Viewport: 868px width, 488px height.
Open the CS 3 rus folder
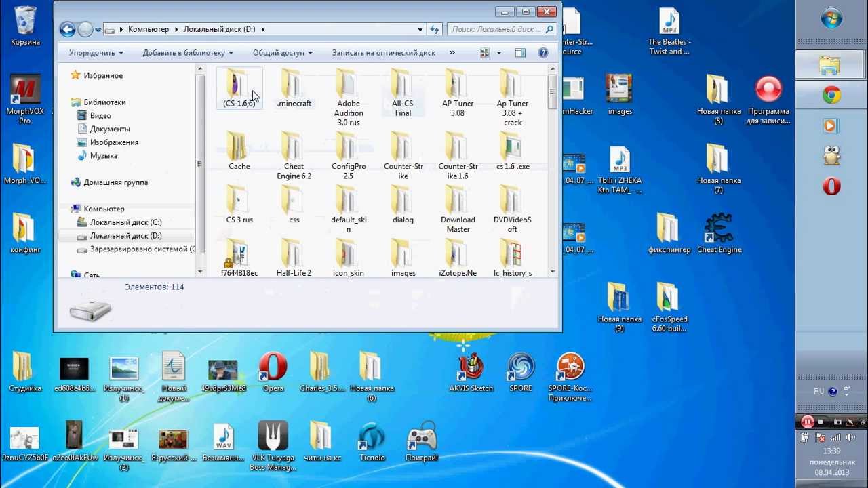[x=239, y=205]
